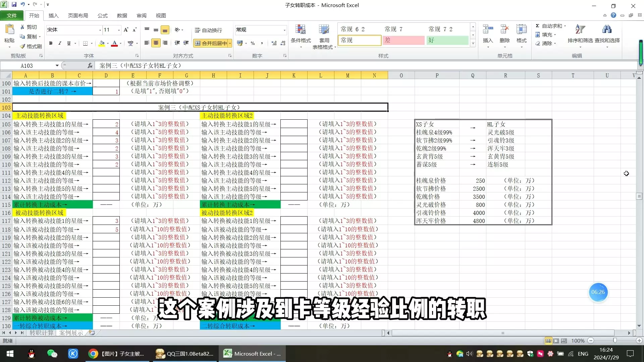Click the fill color bucket icon
The height and width of the screenshot is (362, 644).
click(102, 43)
